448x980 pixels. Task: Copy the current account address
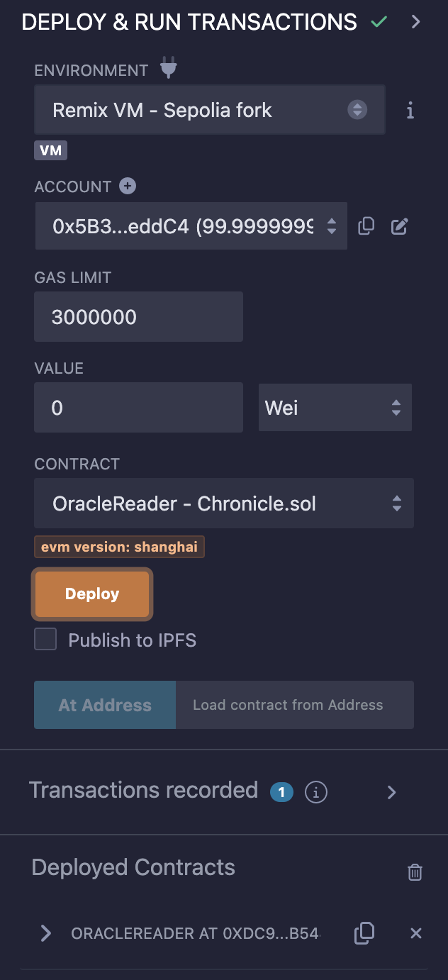click(366, 225)
